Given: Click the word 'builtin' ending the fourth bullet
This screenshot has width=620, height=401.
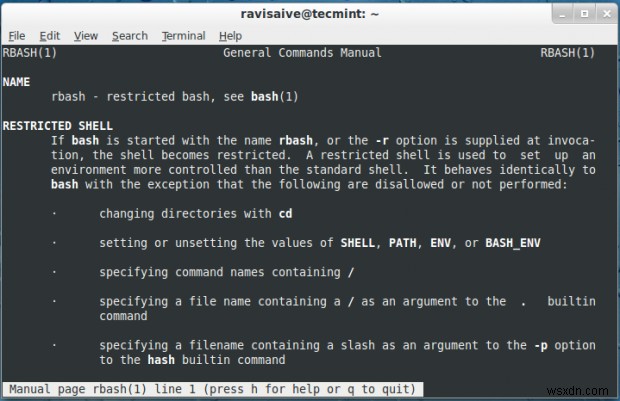Looking at the screenshot, I should (571, 301).
